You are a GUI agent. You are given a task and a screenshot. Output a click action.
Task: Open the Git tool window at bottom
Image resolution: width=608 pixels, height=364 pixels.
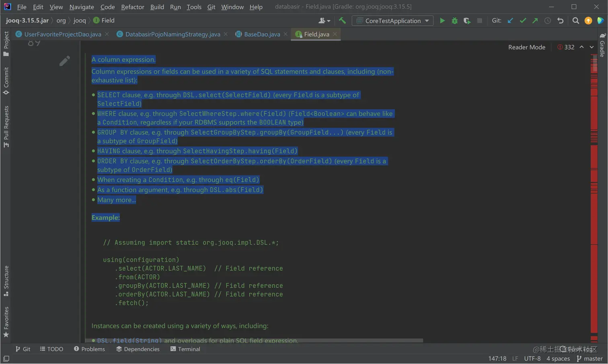(x=23, y=349)
